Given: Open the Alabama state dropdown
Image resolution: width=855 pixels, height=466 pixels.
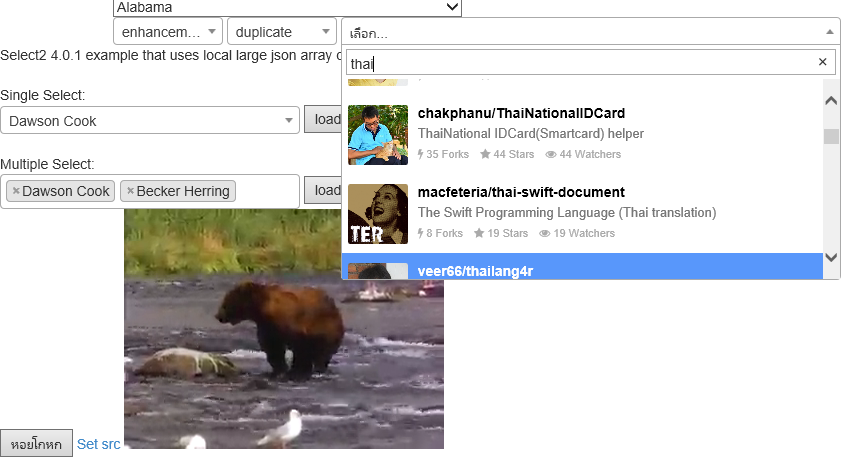Looking at the screenshot, I should [x=287, y=8].
